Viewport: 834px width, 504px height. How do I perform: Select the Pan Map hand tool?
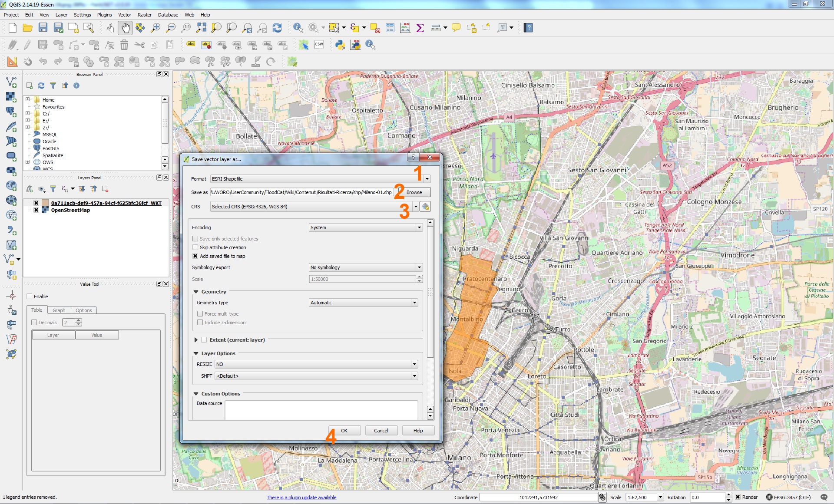coord(125,28)
